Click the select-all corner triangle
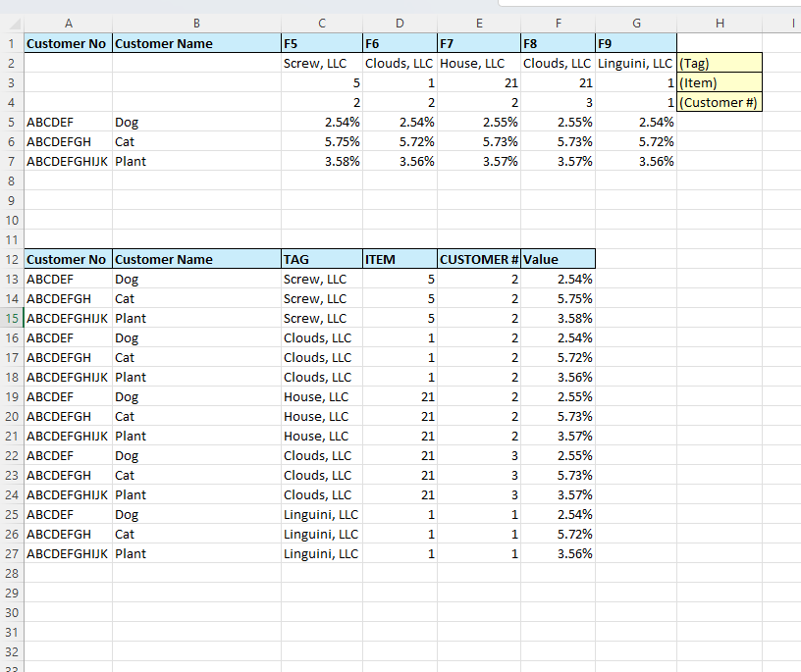Image resolution: width=801 pixels, height=672 pixels. point(12,24)
